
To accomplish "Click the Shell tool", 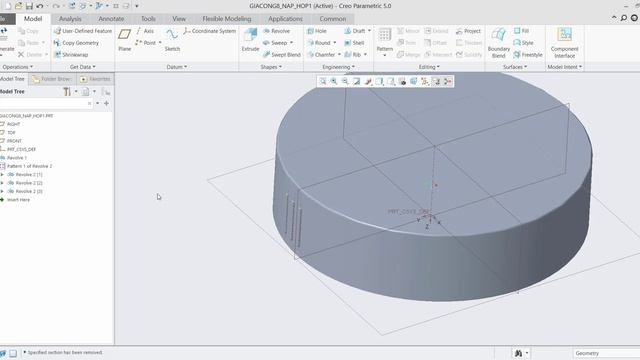I will pyautogui.click(x=354, y=43).
